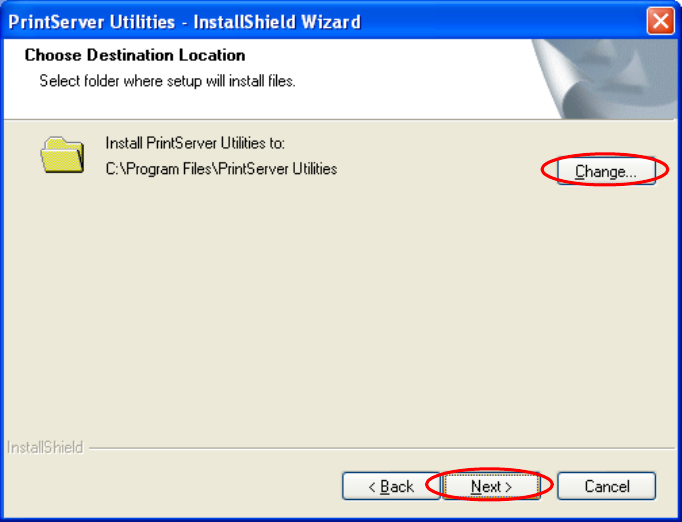Click the 'Choose Destination Location' heading
The width and height of the screenshot is (682, 522).
click(x=135, y=55)
